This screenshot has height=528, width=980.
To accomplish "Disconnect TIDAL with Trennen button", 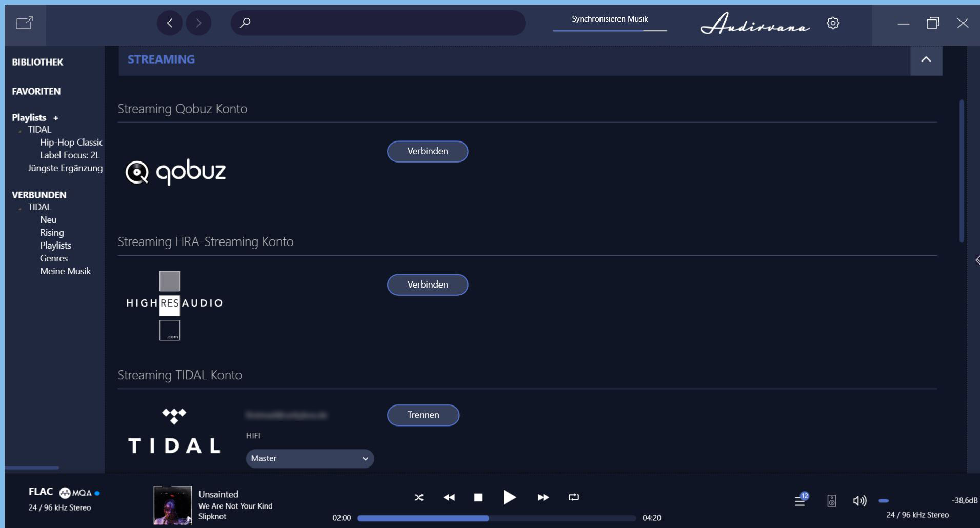I will (x=423, y=415).
